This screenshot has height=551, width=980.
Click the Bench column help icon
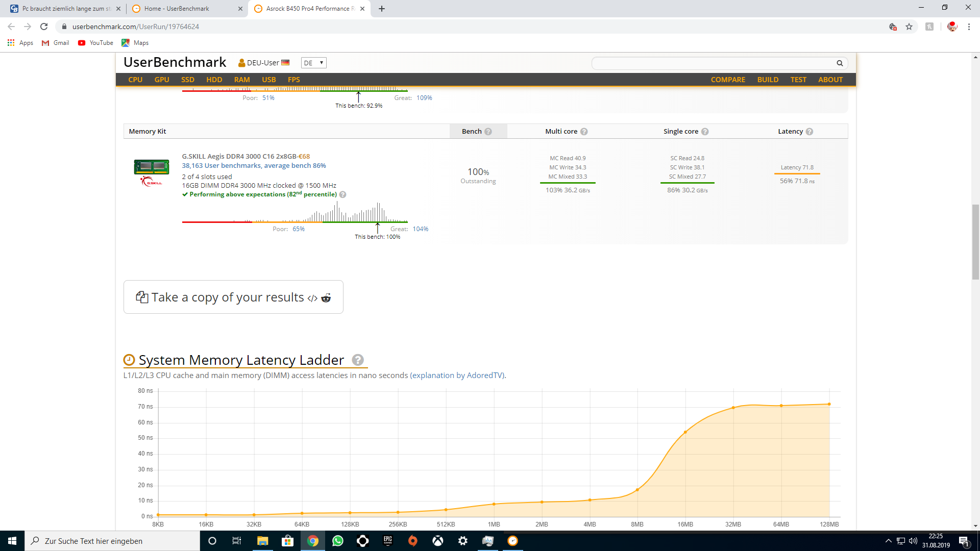(488, 132)
